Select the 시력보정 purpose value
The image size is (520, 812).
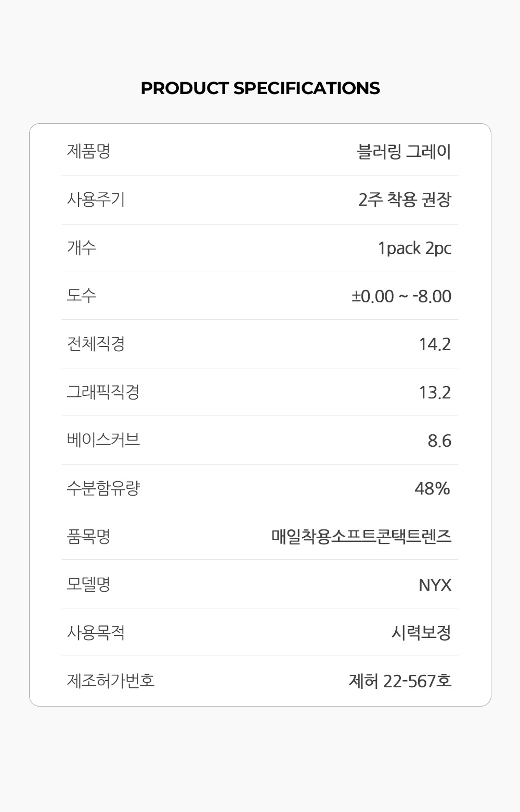pyautogui.click(x=421, y=632)
